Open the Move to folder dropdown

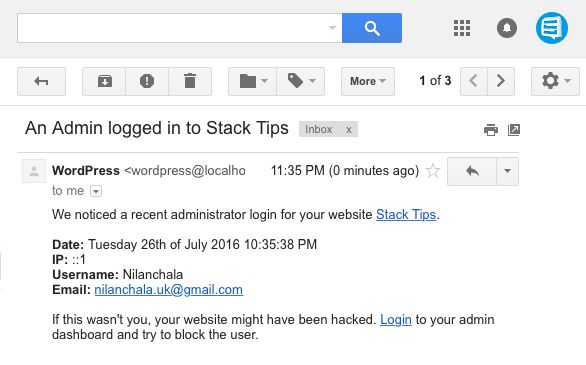click(253, 81)
